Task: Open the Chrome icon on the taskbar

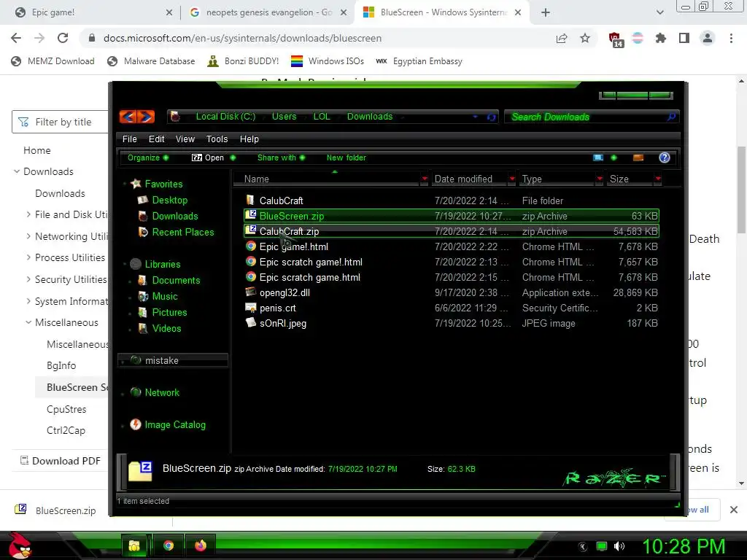Action: point(169,545)
